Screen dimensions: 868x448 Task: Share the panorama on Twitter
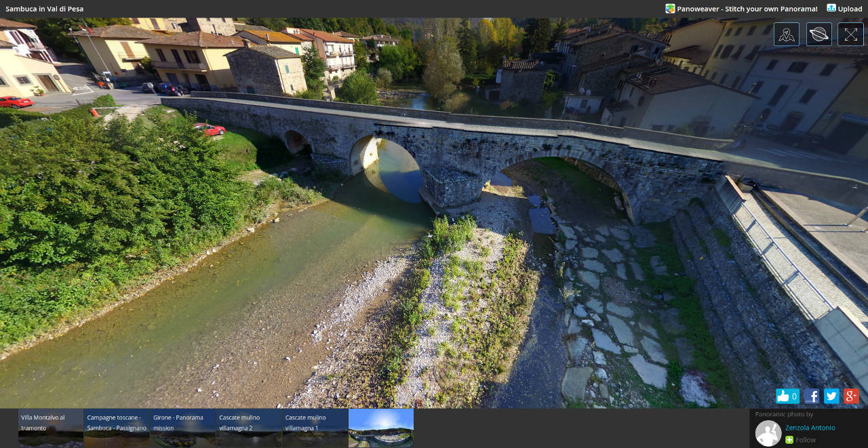point(831,396)
